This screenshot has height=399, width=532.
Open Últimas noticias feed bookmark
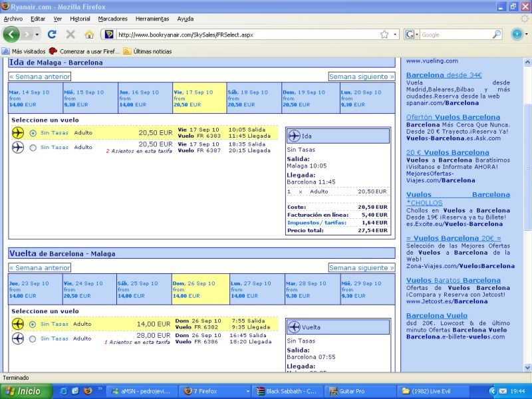tap(148, 51)
